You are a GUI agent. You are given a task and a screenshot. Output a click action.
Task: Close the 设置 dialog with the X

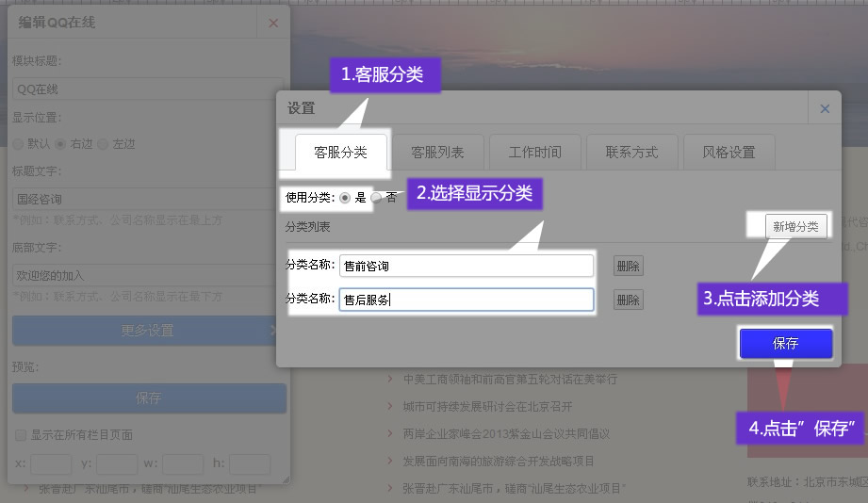point(825,108)
